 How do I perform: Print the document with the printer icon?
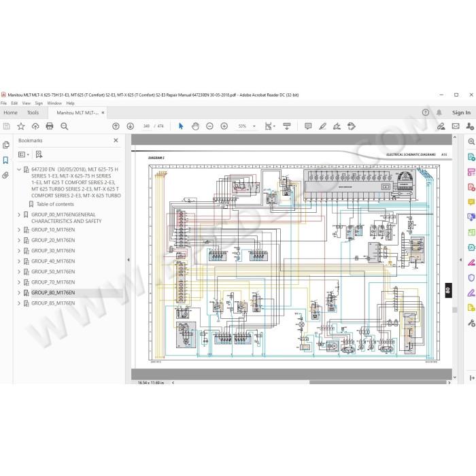point(50,126)
